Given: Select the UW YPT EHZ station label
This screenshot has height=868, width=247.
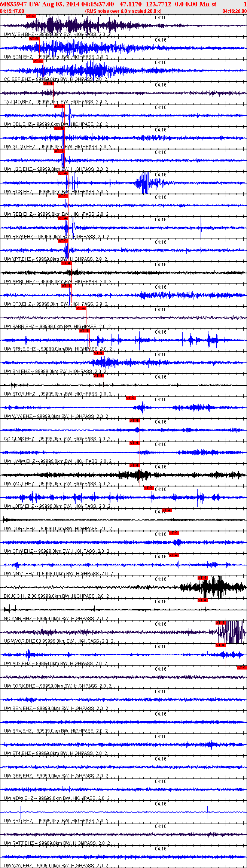Looking at the screenshot, I should point(55,259).
